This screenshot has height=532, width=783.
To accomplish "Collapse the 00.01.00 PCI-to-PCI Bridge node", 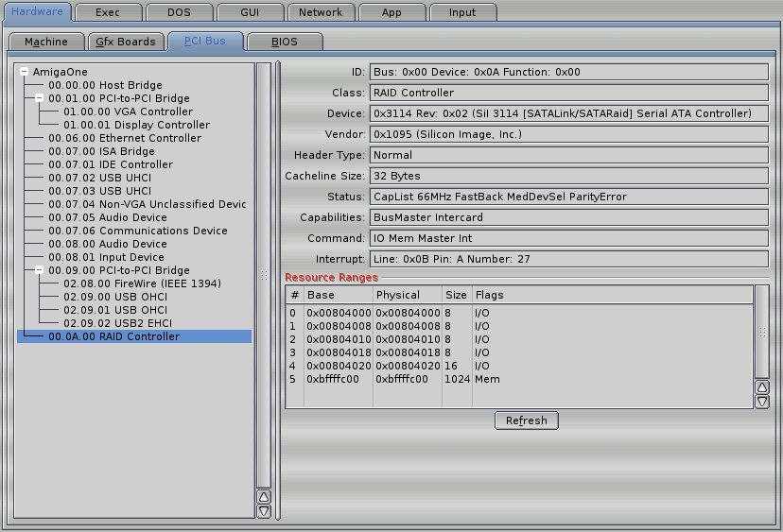I will (40, 98).
